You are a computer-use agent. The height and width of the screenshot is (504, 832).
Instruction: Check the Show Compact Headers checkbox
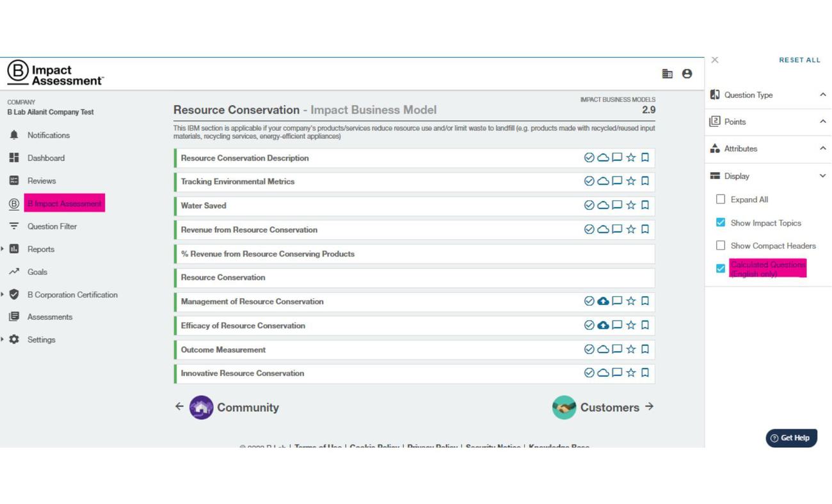click(x=721, y=245)
